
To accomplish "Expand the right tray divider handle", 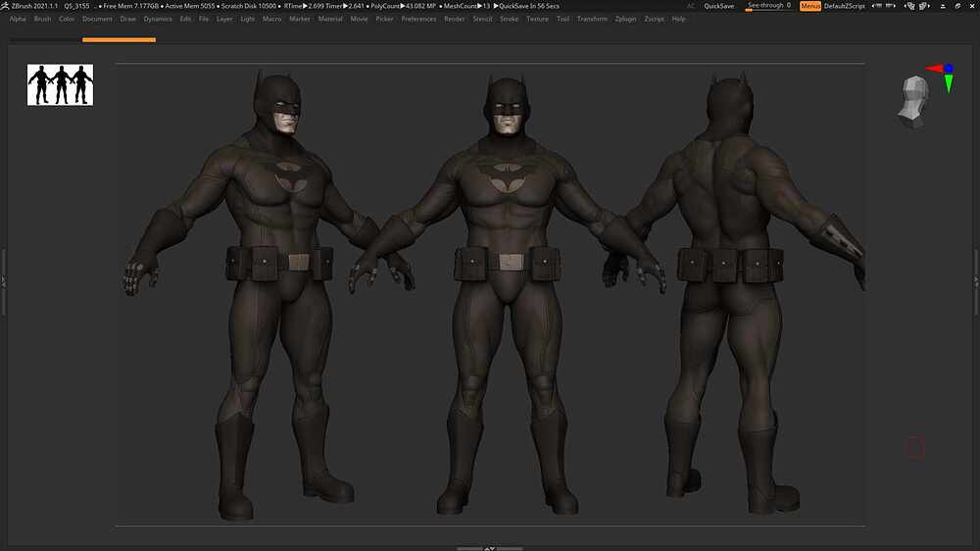I will click(976, 281).
